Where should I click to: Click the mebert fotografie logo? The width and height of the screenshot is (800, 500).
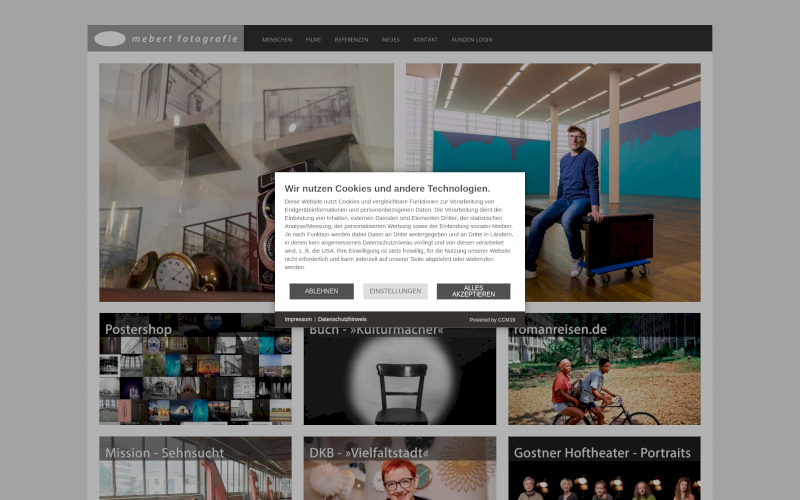tap(166, 39)
